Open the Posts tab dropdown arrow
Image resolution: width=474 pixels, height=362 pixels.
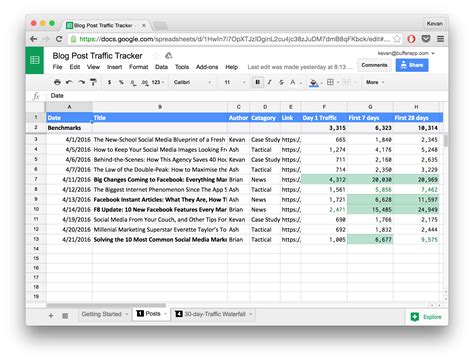pos(165,314)
